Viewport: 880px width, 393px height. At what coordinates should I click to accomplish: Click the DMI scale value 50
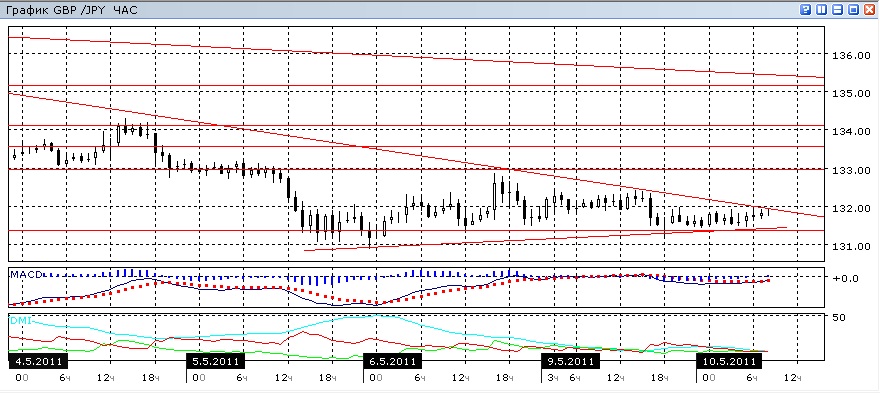pos(838,318)
